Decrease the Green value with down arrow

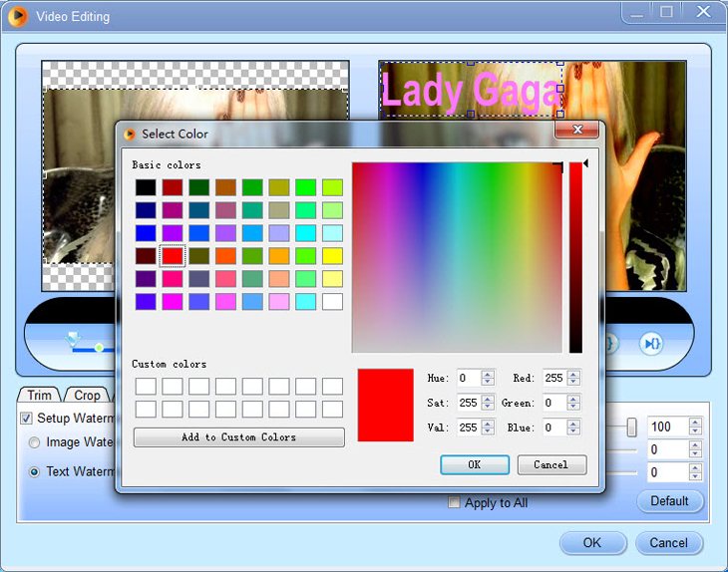click(573, 407)
